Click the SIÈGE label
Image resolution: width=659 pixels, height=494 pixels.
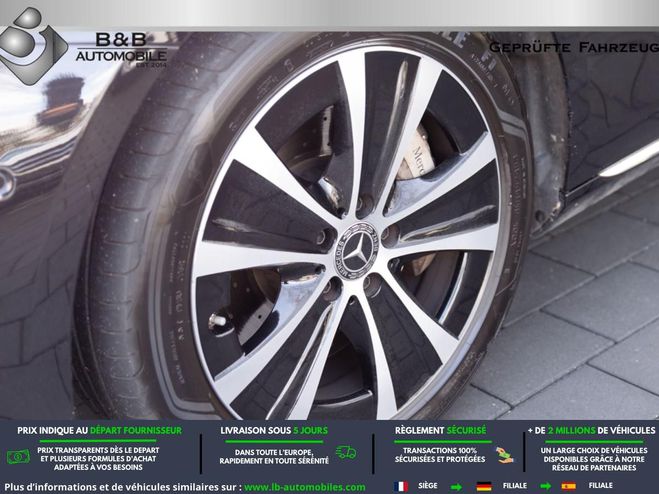pyautogui.click(x=428, y=486)
